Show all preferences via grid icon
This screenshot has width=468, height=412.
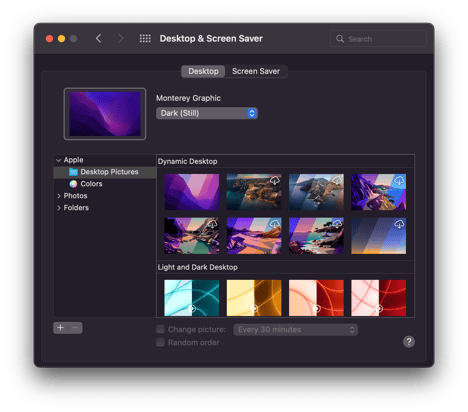(145, 39)
